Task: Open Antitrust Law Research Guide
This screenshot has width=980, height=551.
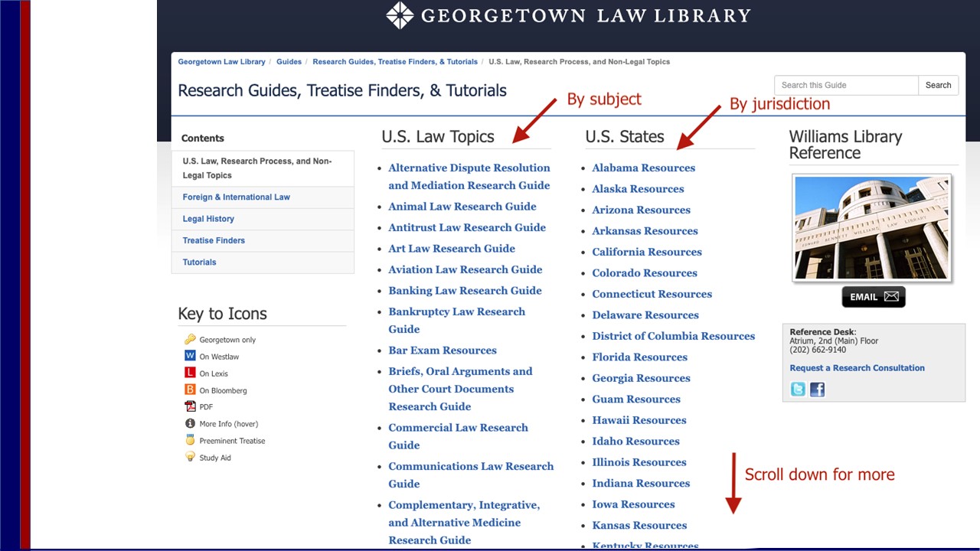Action: point(467,227)
